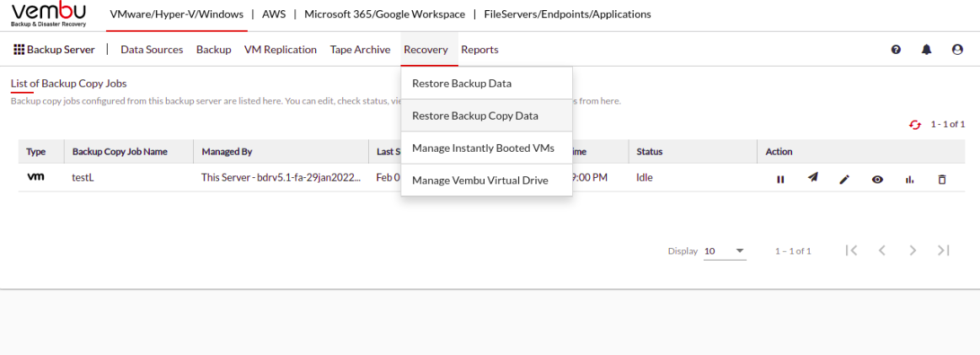Open the VM Replication menu
The width and height of the screenshot is (980, 355).
281,50
